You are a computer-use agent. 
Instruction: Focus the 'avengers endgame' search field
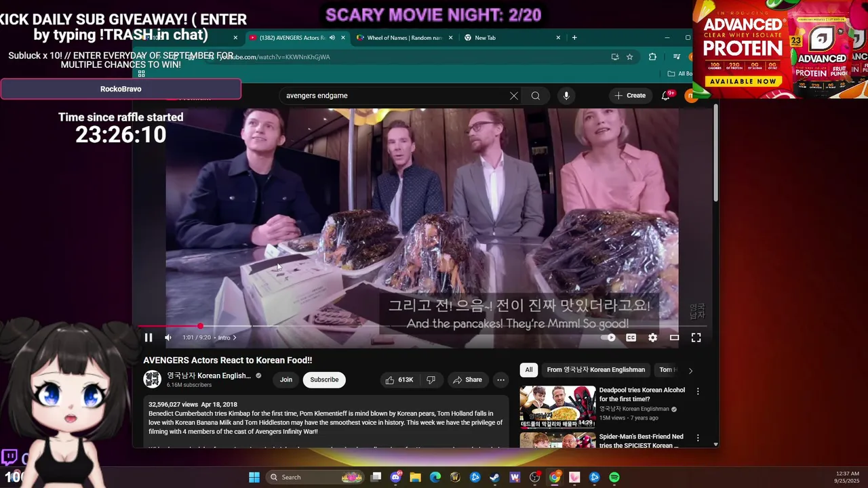393,96
